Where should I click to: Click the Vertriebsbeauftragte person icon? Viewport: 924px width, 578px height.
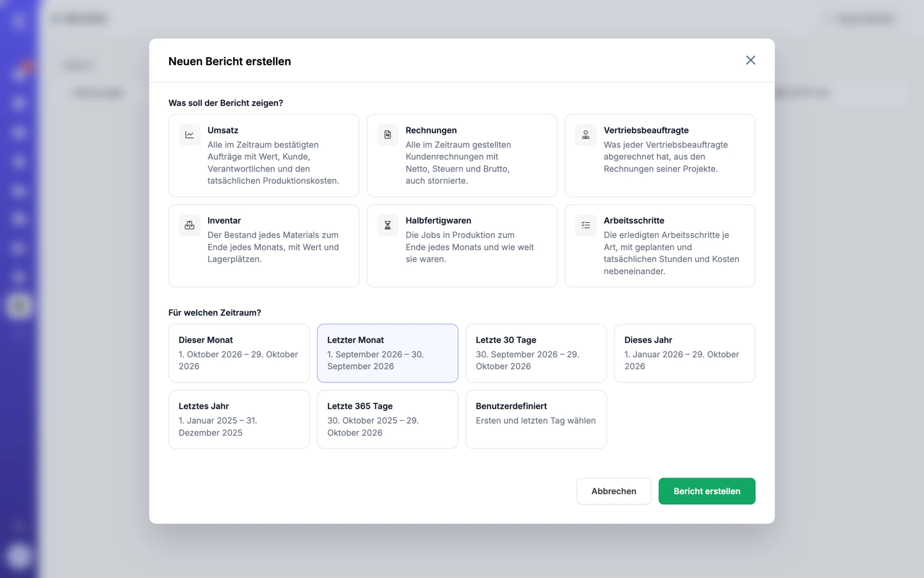[586, 135]
